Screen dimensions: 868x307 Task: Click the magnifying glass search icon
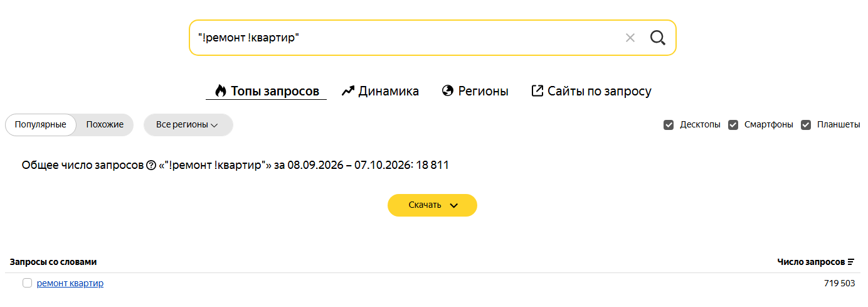[x=657, y=38]
